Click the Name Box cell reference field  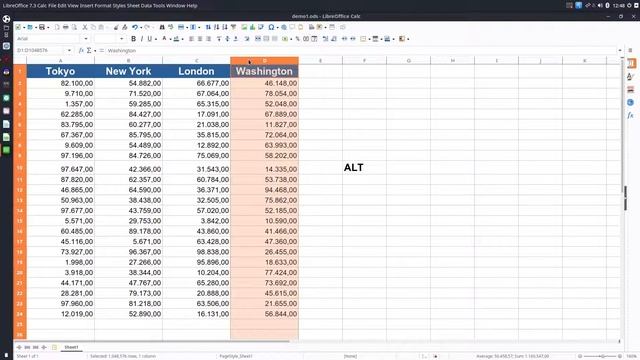click(x=40, y=50)
